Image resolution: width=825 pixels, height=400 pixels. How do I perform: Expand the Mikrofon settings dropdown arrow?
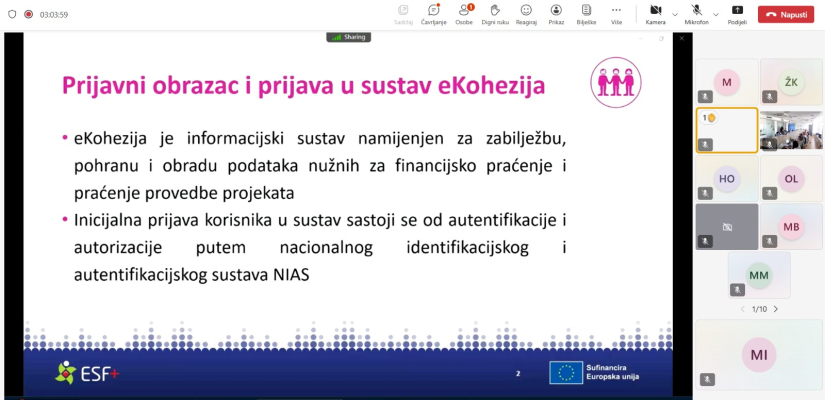pyautogui.click(x=717, y=14)
